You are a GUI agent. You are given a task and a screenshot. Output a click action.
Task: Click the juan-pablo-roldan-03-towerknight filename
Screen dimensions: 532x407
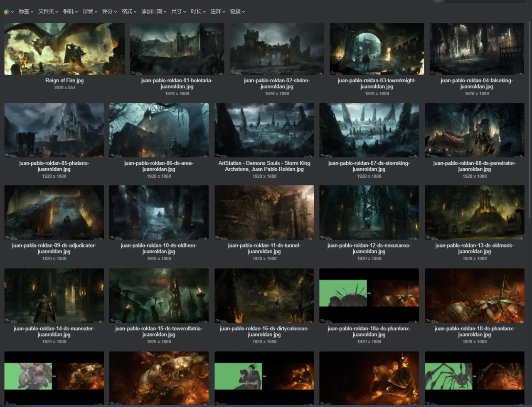coord(377,83)
